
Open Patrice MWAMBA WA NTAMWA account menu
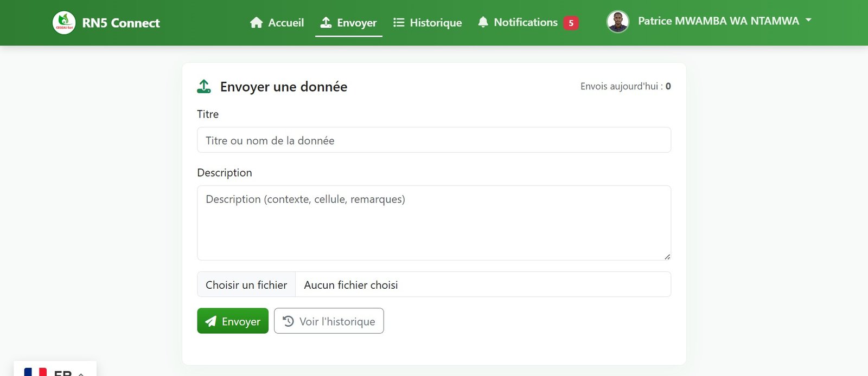pyautogui.click(x=718, y=21)
